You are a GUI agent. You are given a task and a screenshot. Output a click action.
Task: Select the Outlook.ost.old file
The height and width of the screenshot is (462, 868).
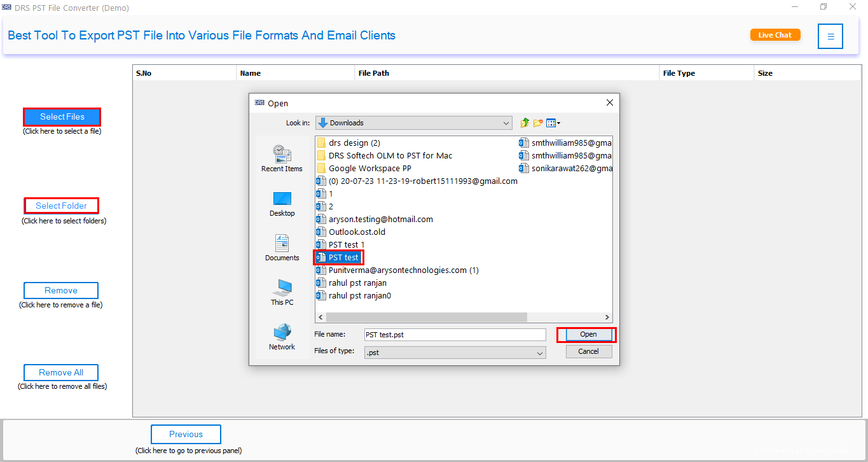(351, 232)
